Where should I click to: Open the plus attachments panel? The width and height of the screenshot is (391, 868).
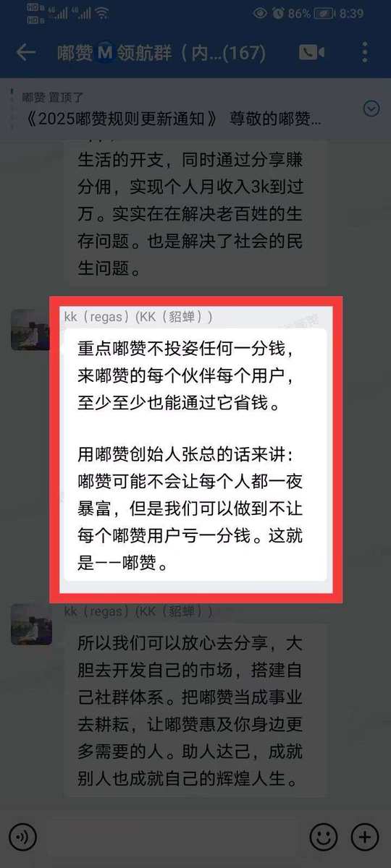365,837
